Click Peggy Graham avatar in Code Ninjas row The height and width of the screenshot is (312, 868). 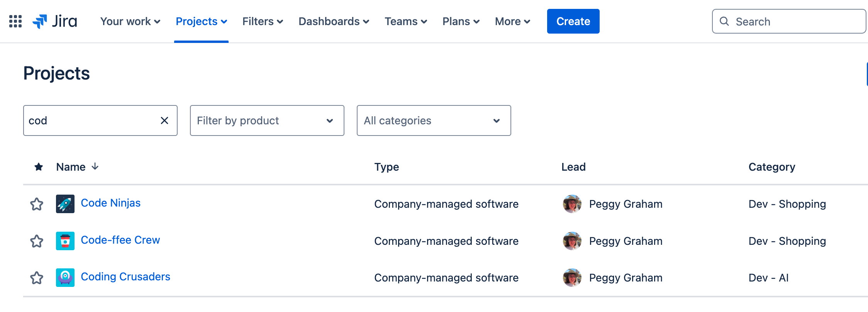(x=572, y=204)
